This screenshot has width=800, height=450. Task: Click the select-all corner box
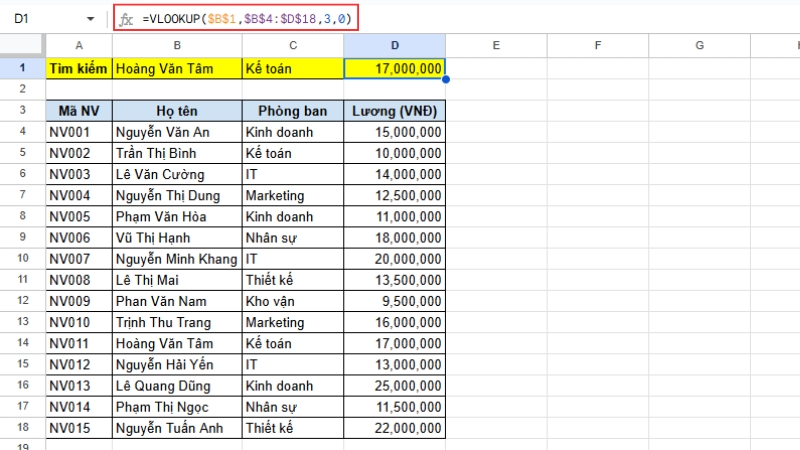point(22,45)
